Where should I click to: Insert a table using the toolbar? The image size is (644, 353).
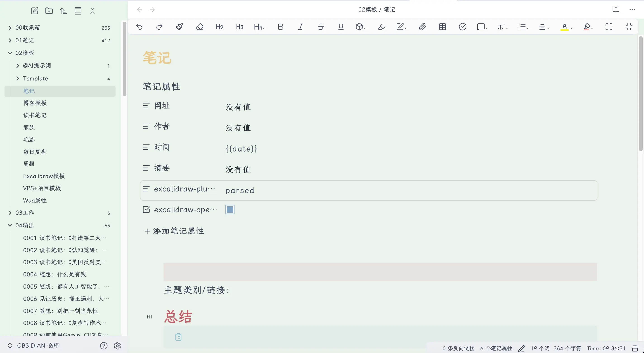click(442, 27)
